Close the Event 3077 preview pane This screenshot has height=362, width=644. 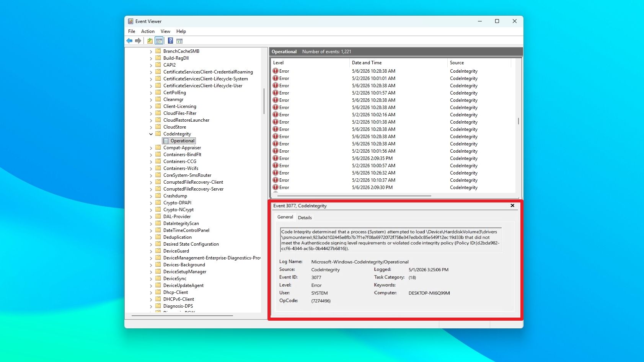click(x=512, y=205)
